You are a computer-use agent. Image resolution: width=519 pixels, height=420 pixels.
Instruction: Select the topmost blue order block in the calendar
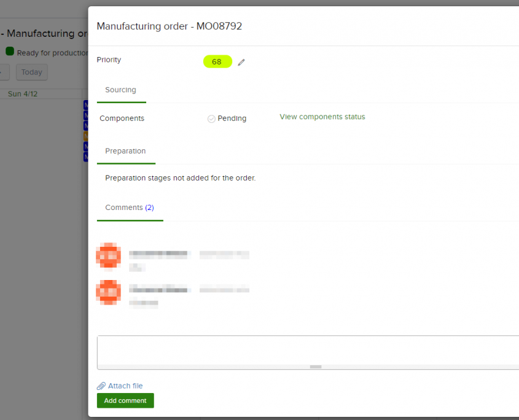point(86,104)
